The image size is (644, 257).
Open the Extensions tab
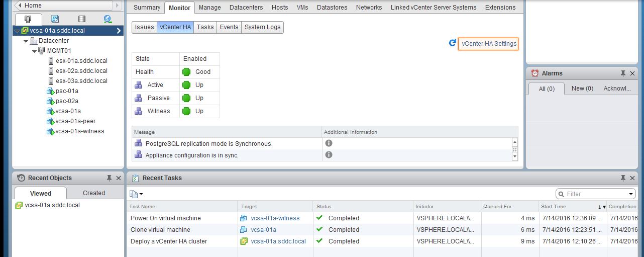[500, 8]
